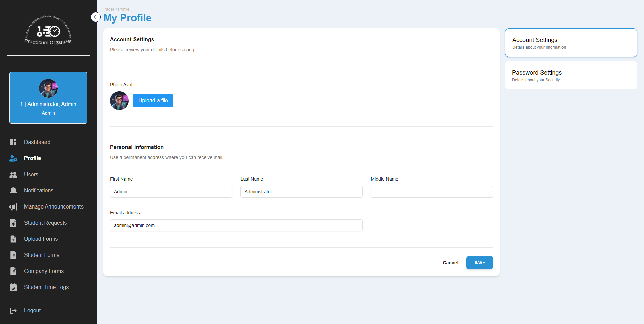Select the Email address input field
The width and height of the screenshot is (644, 324).
pos(236,225)
